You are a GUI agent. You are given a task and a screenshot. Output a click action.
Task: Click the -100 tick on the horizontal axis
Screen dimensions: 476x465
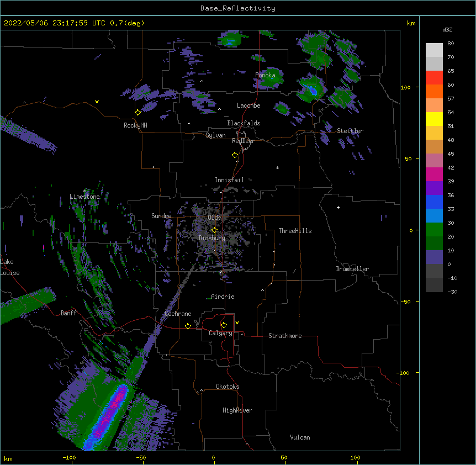69,457
